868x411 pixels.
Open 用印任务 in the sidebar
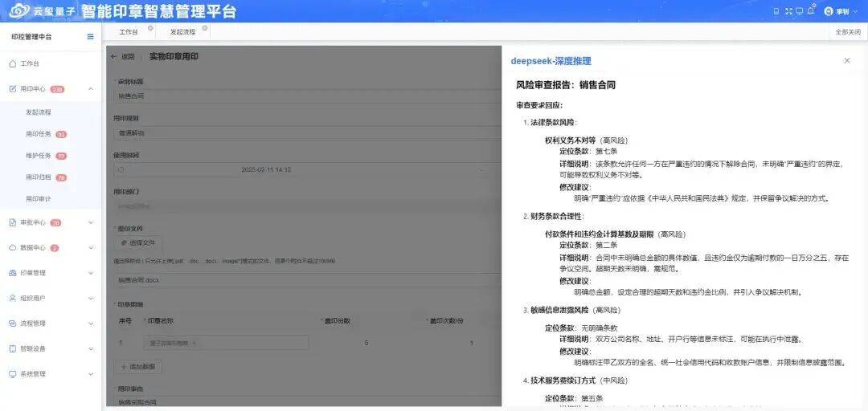pos(38,134)
